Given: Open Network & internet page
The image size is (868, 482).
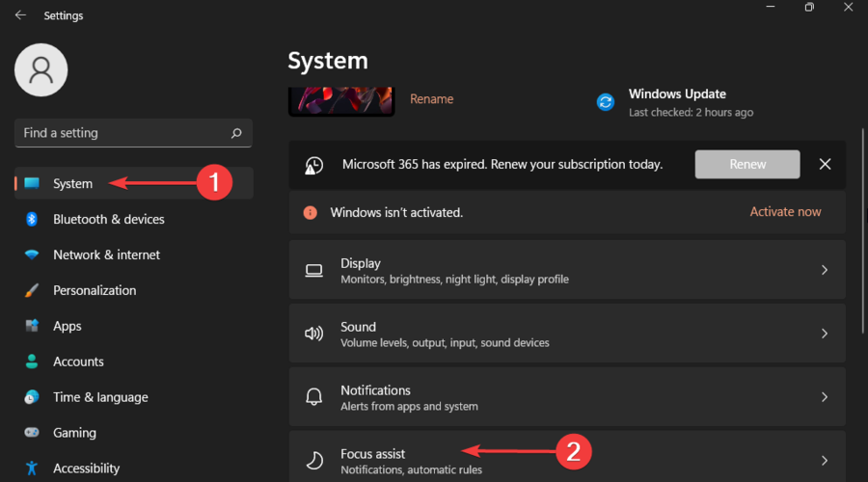Looking at the screenshot, I should 106,254.
